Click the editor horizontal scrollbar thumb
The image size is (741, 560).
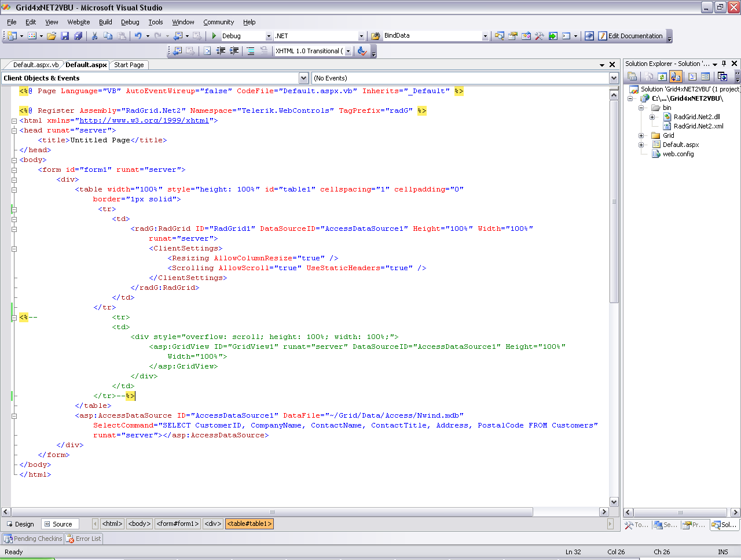[x=272, y=512]
